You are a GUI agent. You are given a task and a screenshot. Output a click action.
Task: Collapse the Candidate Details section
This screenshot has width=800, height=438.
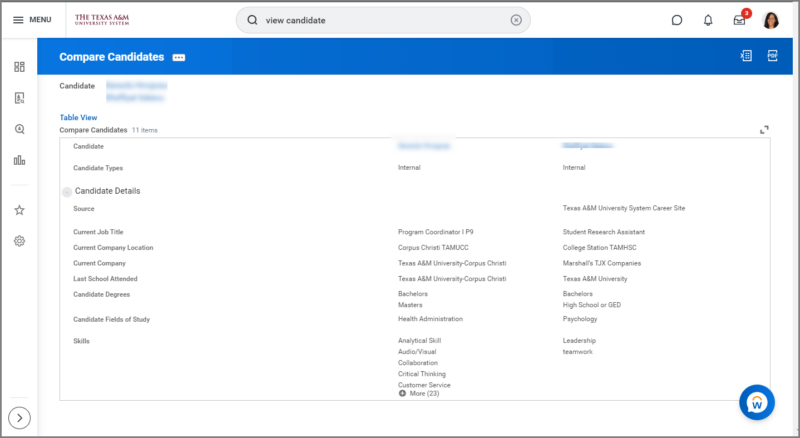click(67, 191)
